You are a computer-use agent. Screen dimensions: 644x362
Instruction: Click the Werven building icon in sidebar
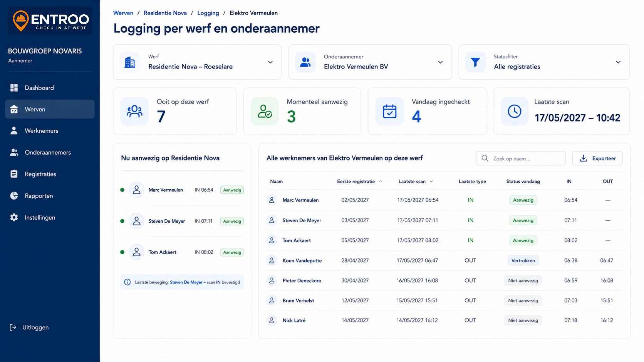[x=14, y=109]
